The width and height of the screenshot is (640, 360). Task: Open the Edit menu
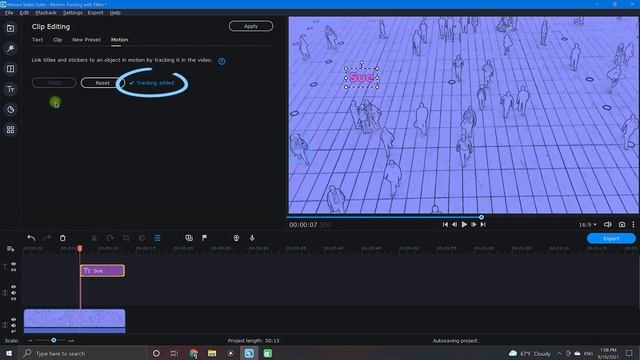tap(24, 13)
